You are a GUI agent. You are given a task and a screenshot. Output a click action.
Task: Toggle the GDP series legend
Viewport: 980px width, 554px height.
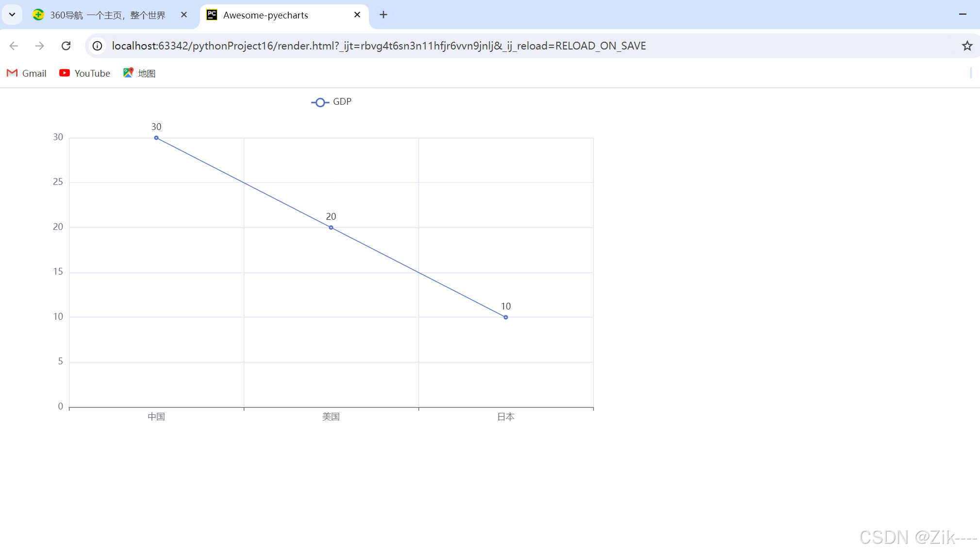pyautogui.click(x=331, y=102)
